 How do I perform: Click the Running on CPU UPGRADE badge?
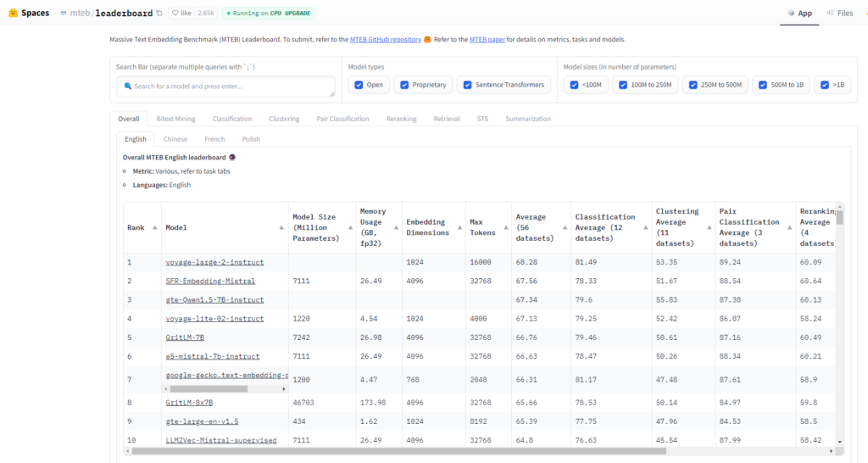(x=269, y=14)
